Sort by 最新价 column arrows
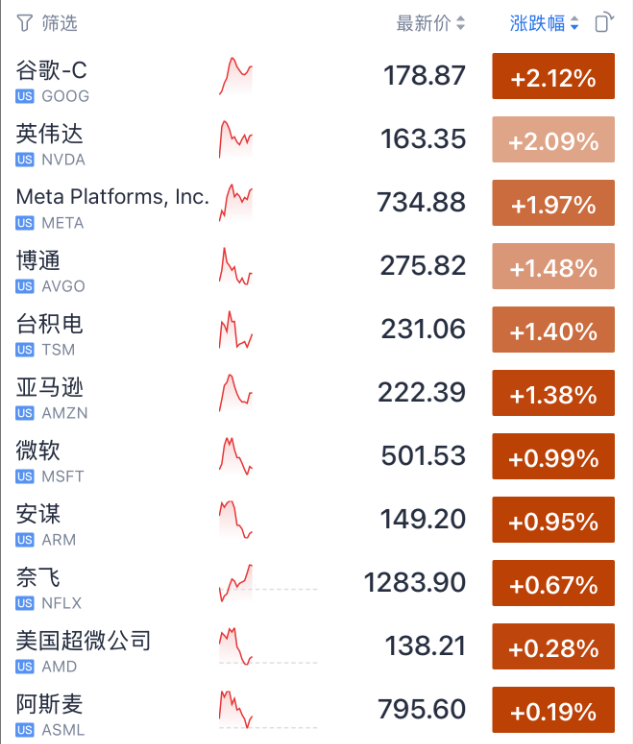 460,24
